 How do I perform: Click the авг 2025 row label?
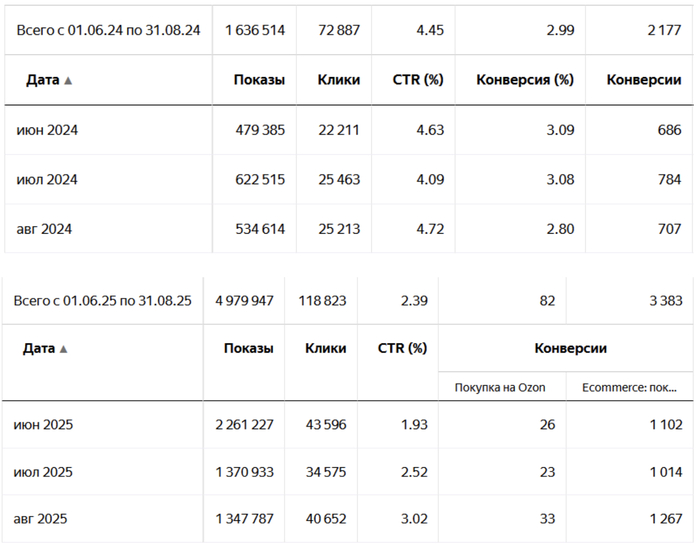point(42,519)
